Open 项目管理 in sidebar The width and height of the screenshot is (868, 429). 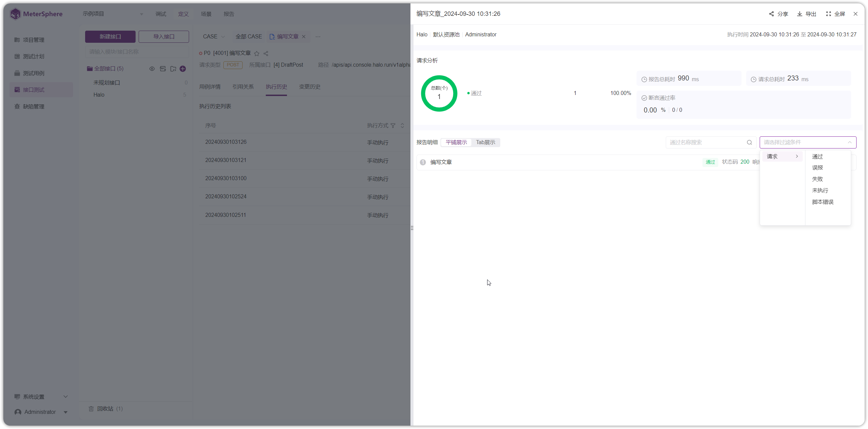pyautogui.click(x=41, y=40)
